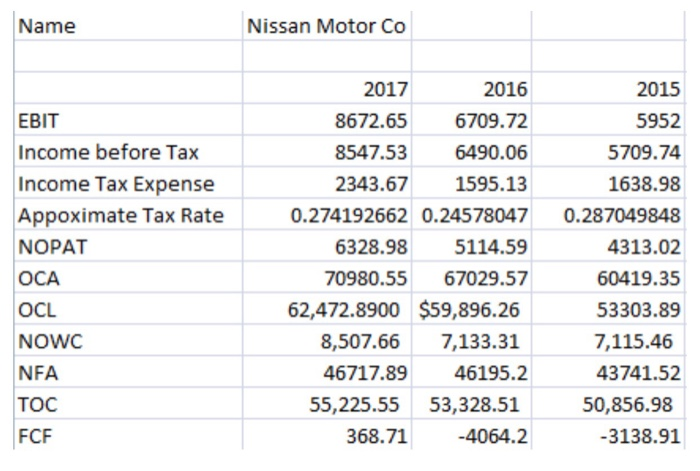Select NFA value 46717.89
700x471 pixels.
pos(327,373)
